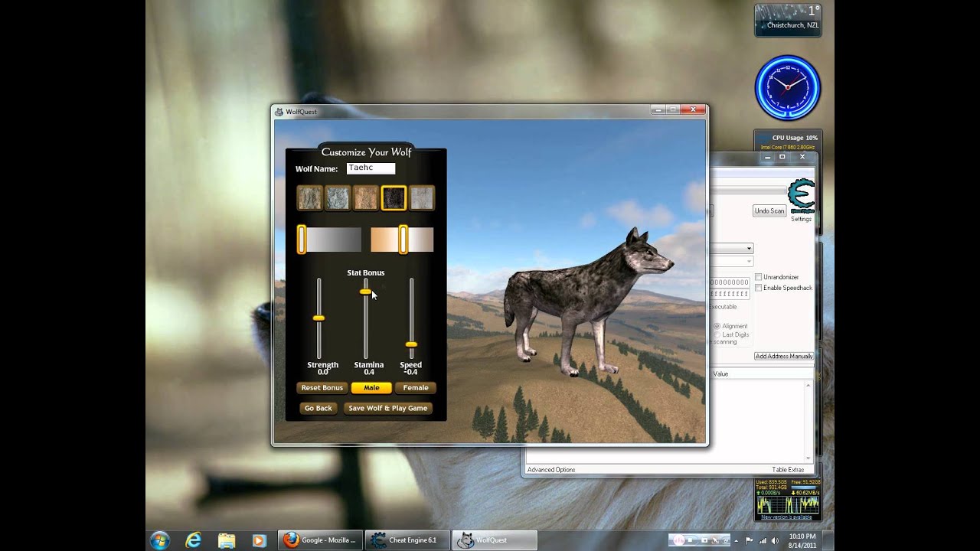Click the Reset Bonus button
Image resolution: width=980 pixels, height=551 pixels.
(322, 388)
